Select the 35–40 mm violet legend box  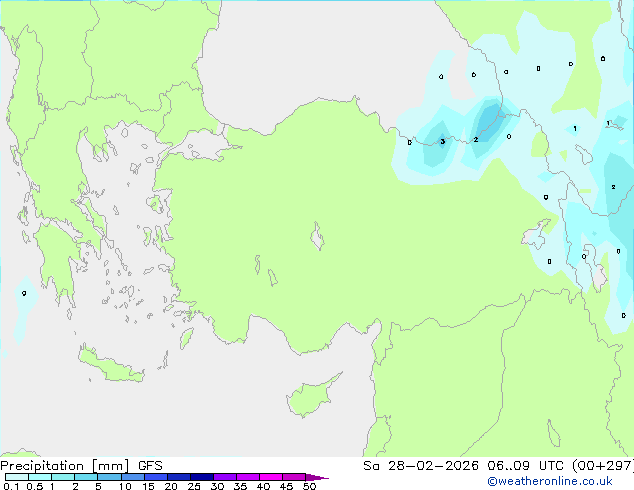[x=248, y=477]
